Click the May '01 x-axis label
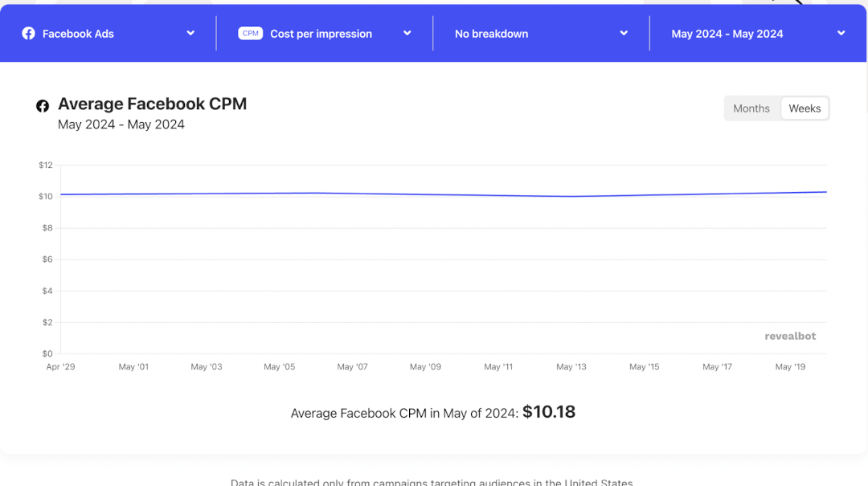 [133, 366]
